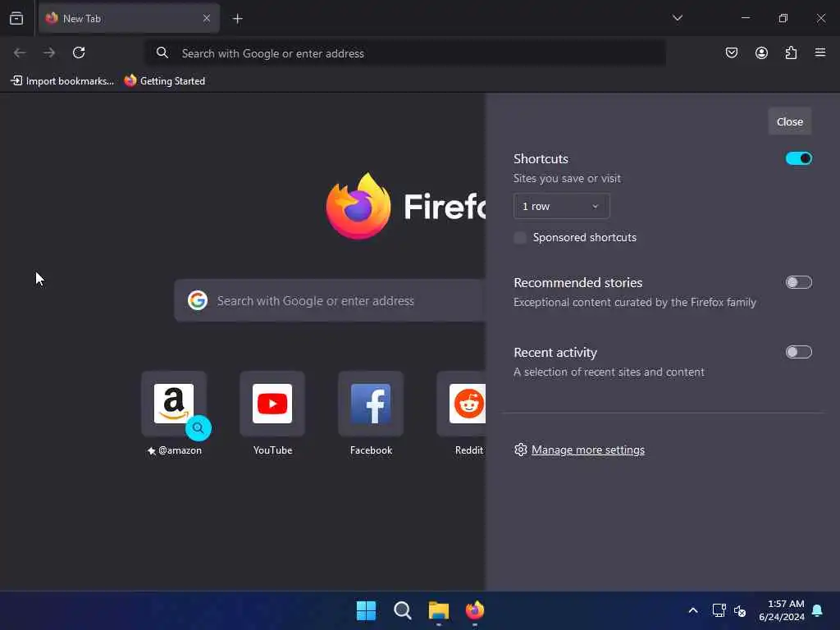Open Windows Start menu
The image size is (840, 630).
[x=367, y=610]
